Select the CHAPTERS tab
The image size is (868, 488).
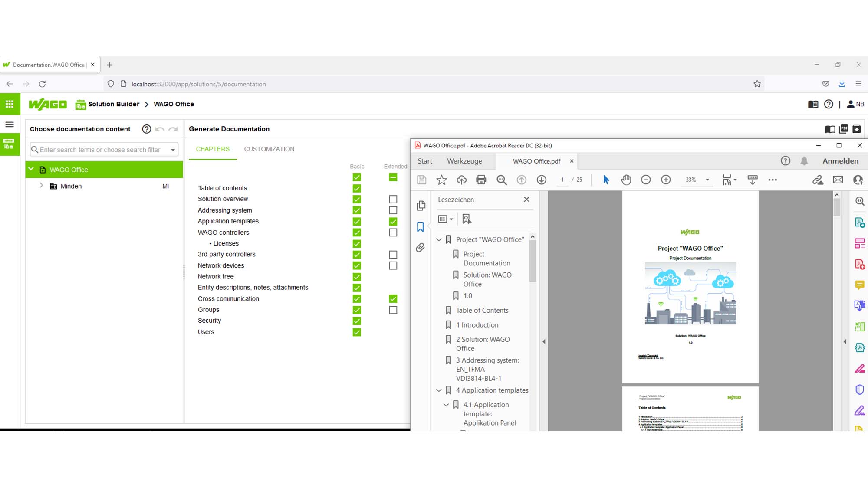tap(213, 149)
